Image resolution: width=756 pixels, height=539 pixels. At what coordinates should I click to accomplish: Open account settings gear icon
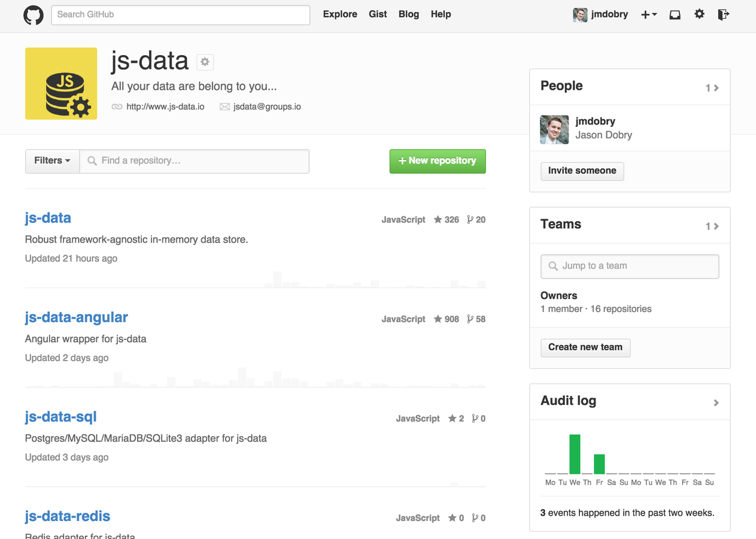click(x=699, y=14)
